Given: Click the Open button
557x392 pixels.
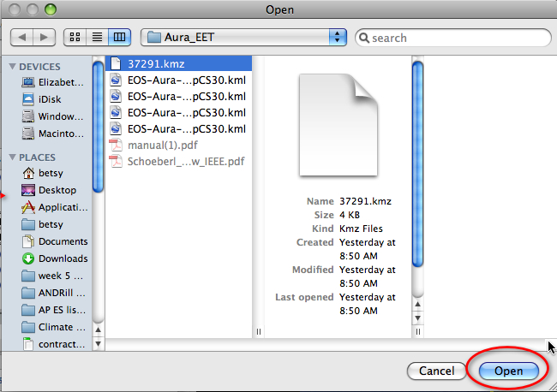Looking at the screenshot, I should 509,371.
